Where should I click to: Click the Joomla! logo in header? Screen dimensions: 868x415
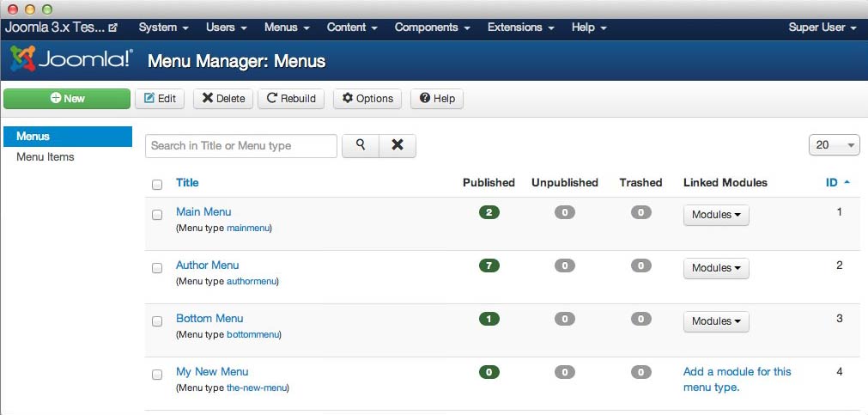pos(71,60)
